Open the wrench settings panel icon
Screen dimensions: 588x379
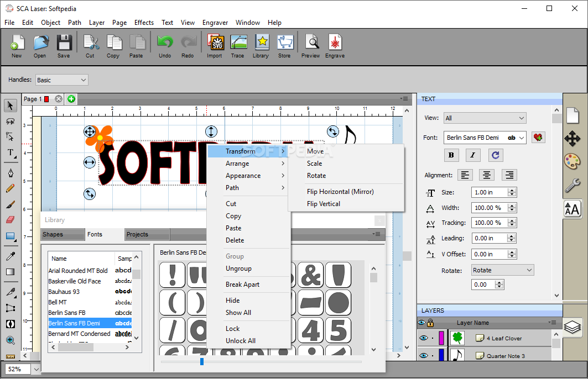573,186
